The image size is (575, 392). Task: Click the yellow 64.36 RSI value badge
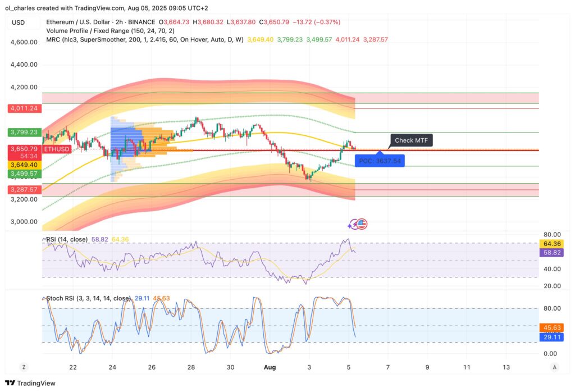[x=553, y=244]
